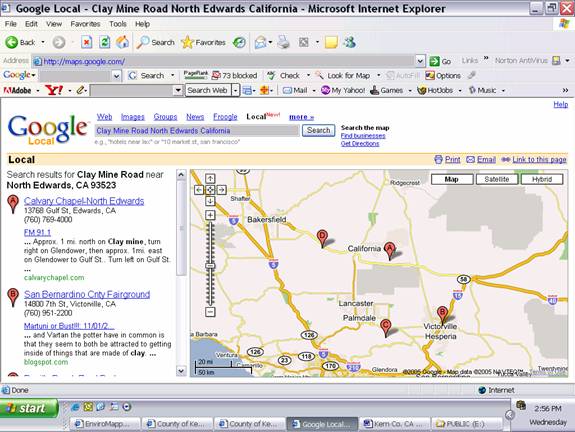
Task: Zoom out with map minus button
Action: click(210, 312)
